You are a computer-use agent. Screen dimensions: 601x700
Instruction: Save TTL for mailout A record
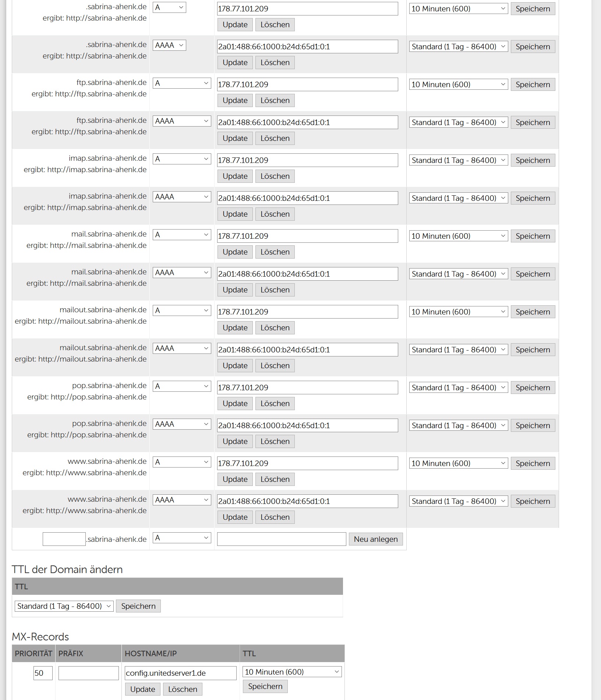[x=533, y=312]
